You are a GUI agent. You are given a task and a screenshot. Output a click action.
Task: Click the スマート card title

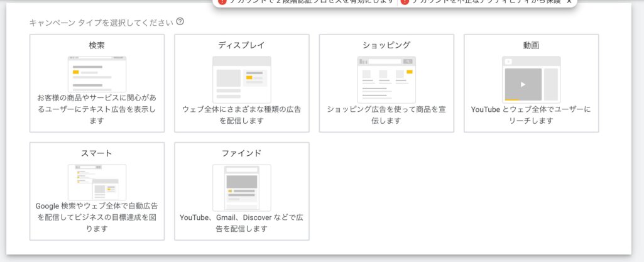point(97,153)
